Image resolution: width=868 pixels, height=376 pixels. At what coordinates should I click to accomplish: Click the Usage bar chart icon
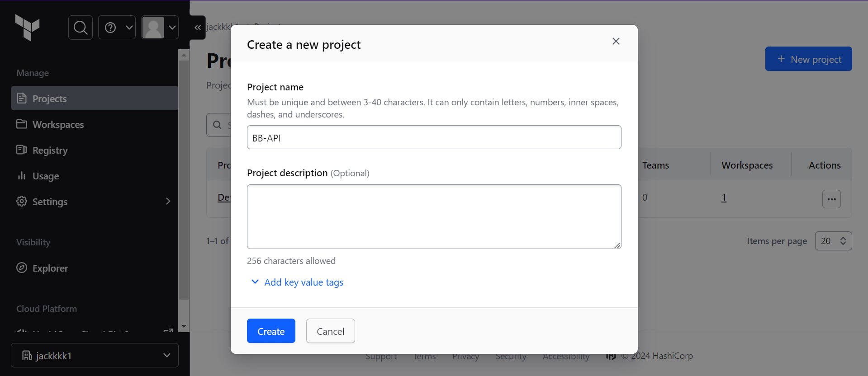click(x=22, y=175)
